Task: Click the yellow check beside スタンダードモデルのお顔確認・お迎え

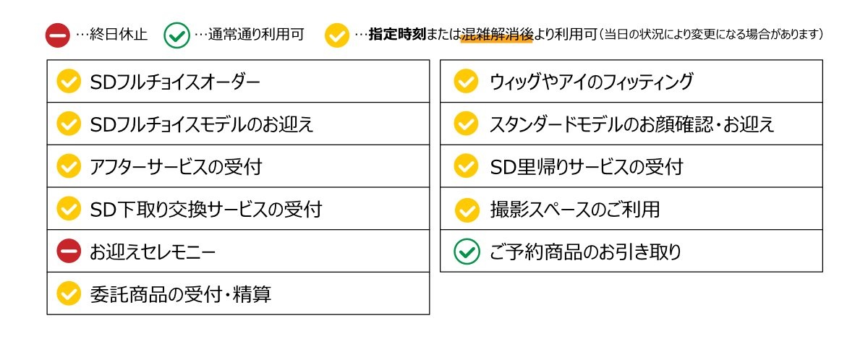Action: point(466,124)
